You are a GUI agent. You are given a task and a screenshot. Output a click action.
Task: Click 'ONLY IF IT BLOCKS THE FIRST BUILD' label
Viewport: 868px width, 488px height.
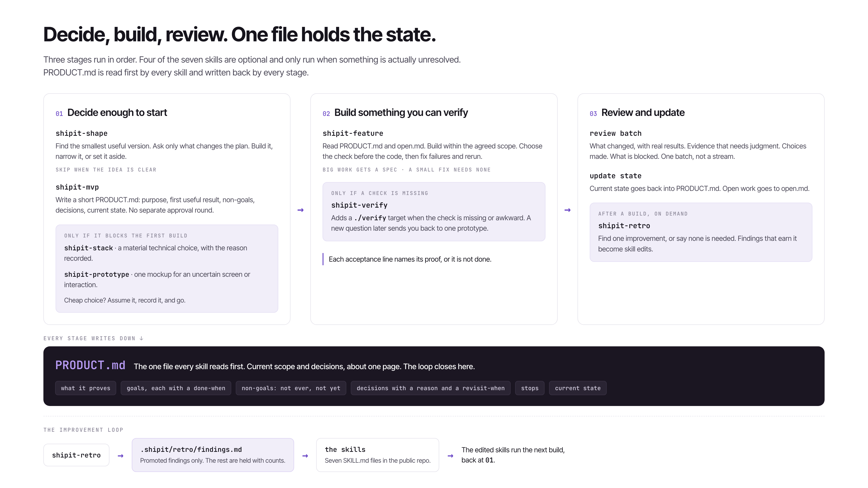[x=126, y=236]
